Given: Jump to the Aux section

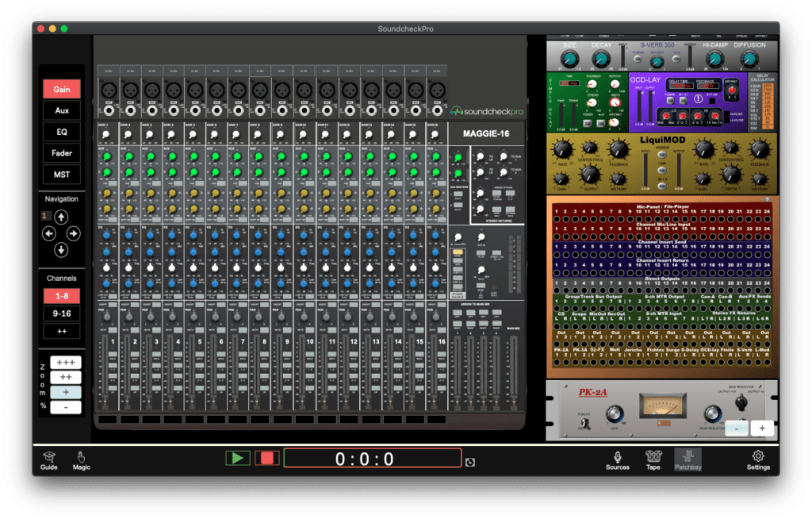Looking at the screenshot, I should 62,110.
